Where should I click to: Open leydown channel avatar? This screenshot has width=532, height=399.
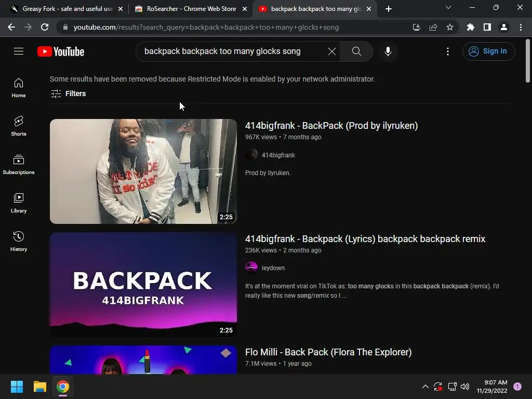click(251, 268)
